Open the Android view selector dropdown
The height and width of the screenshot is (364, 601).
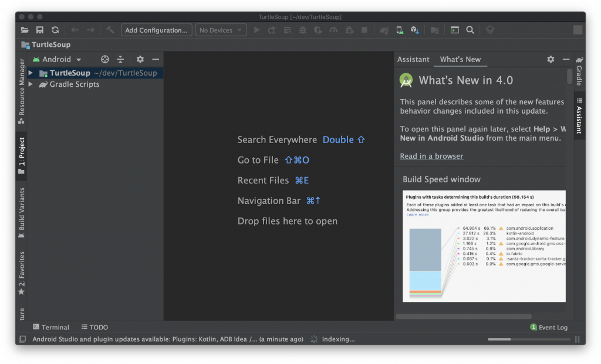pos(57,59)
